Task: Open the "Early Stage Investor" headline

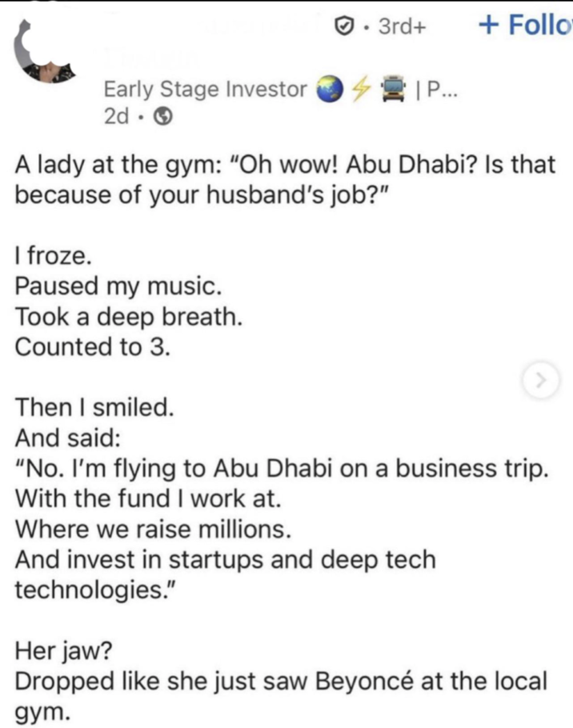Action: [x=206, y=90]
